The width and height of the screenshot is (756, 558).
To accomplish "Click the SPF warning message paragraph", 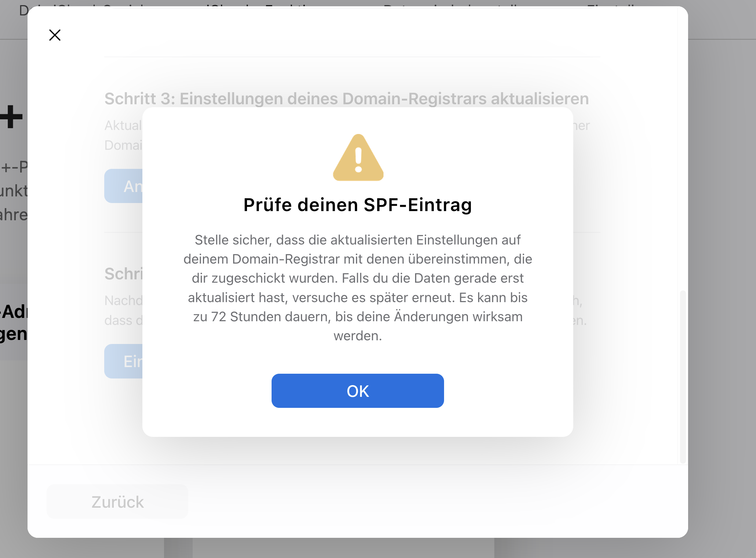I will pyautogui.click(x=357, y=287).
